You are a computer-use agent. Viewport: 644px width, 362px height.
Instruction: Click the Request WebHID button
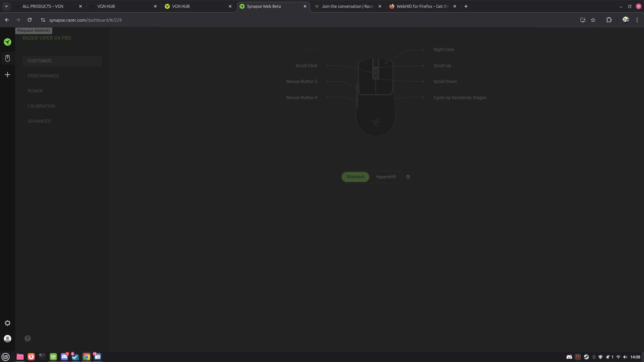click(34, 30)
